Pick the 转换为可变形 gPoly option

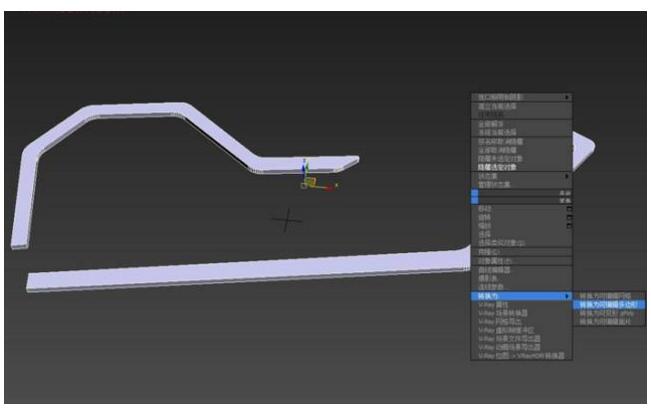click(606, 313)
